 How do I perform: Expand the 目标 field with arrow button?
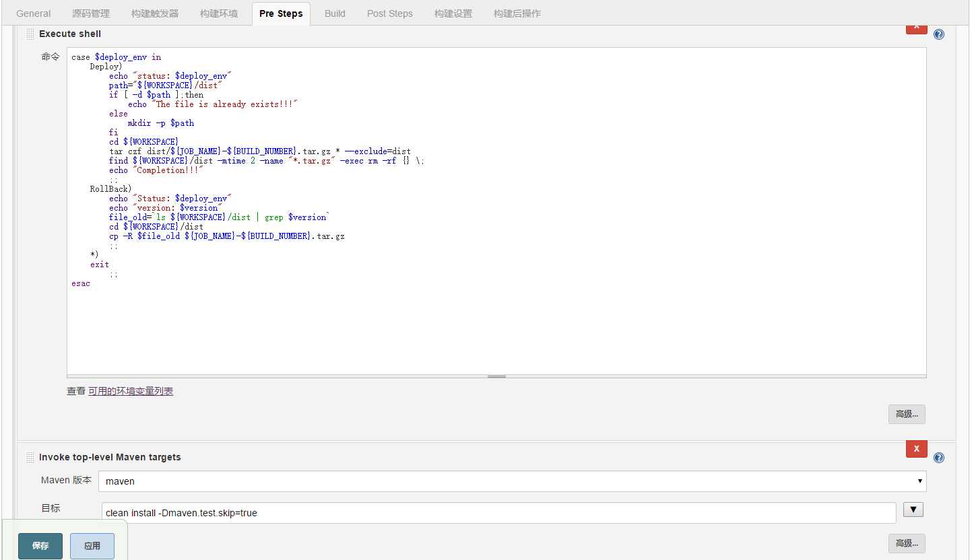coord(913,510)
